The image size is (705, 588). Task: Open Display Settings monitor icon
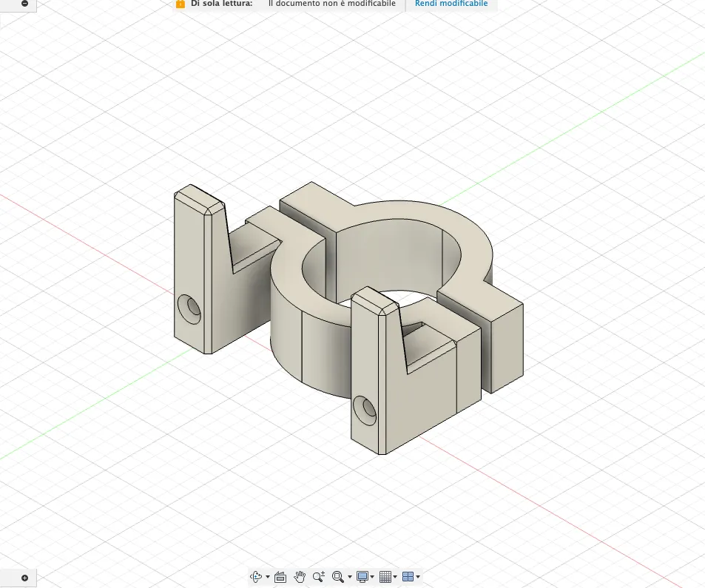point(362,576)
